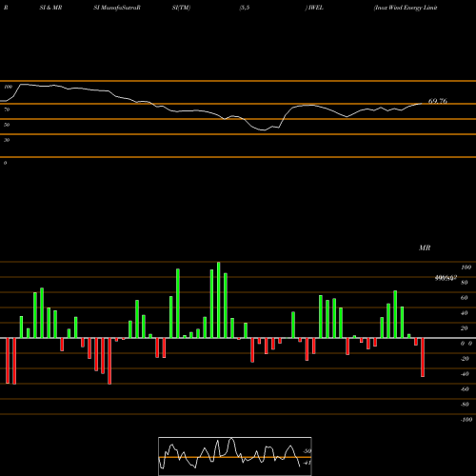This screenshot has height=476, width=476.
Task: Click the 59 label in mini chart
Action: coord(307,451)
